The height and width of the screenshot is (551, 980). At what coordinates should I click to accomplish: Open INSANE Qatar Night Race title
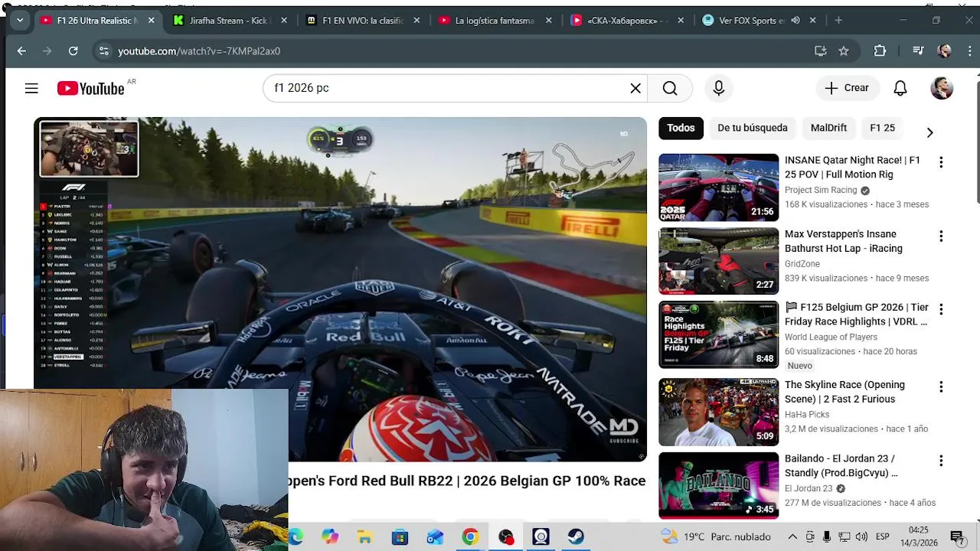pos(852,167)
